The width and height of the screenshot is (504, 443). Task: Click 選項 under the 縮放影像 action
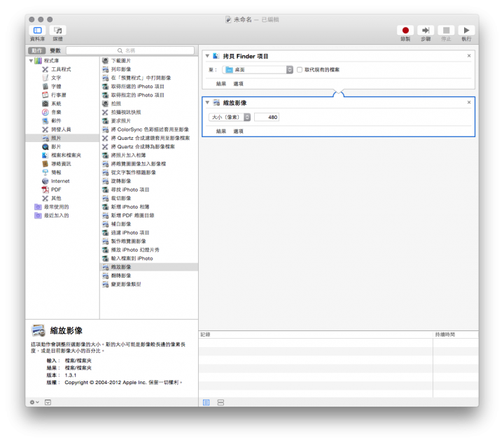pyautogui.click(x=239, y=131)
